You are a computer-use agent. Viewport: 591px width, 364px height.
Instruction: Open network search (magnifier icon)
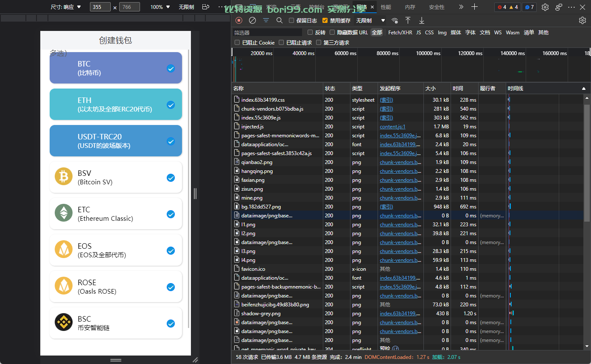pyautogui.click(x=279, y=20)
